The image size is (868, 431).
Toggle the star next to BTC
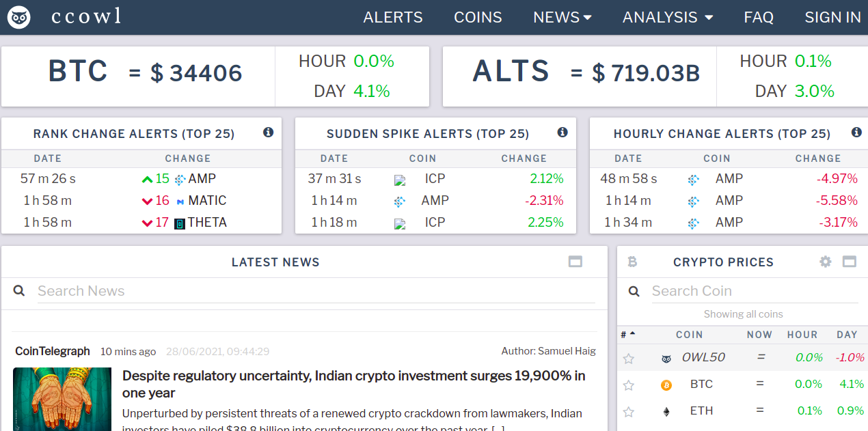point(628,385)
